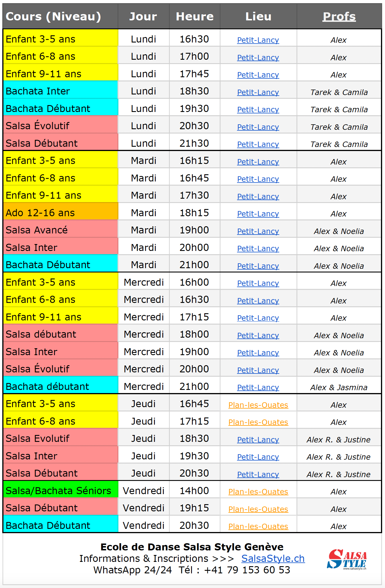Open Plan-les-Ouates link for Jeudi 17h15

(x=258, y=422)
